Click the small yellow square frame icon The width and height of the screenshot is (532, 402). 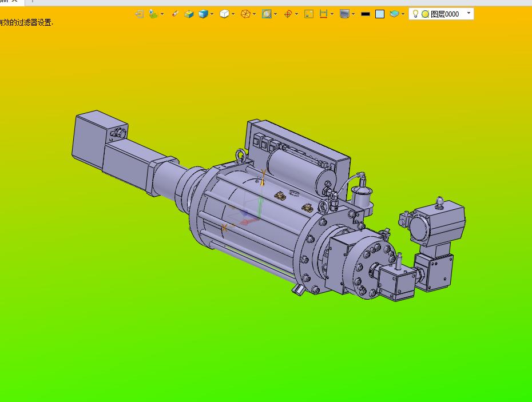click(x=309, y=14)
